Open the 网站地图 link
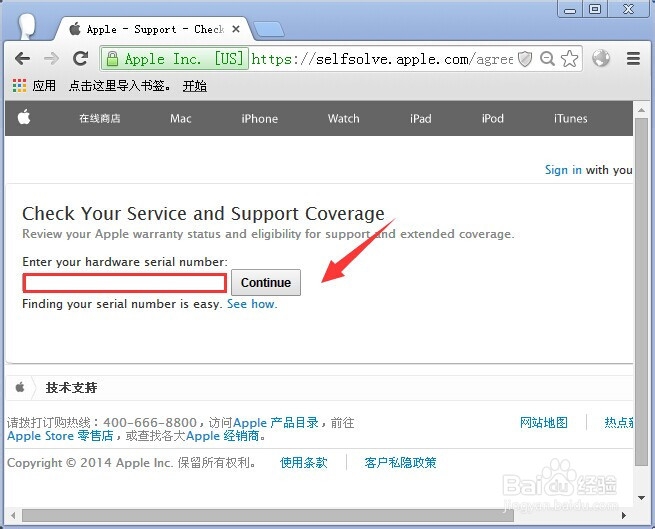The image size is (655, 529). click(544, 423)
